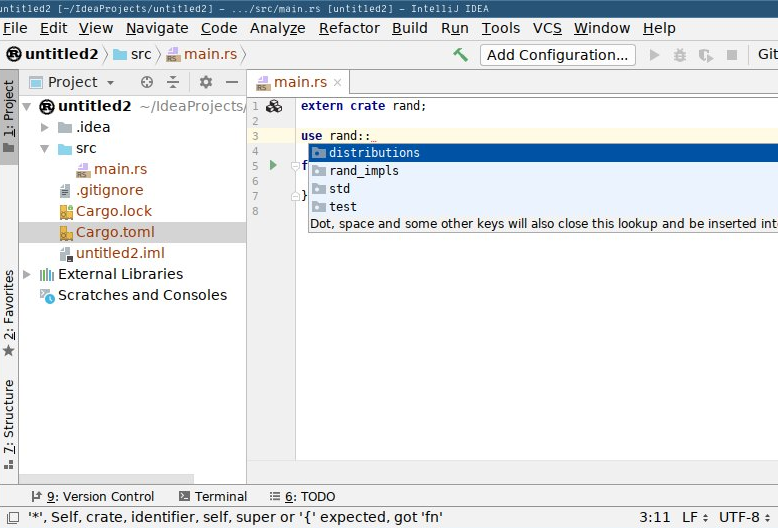The height and width of the screenshot is (528, 778).
Task: Open the 2: Favorites side tool window
Action: click(x=9, y=313)
